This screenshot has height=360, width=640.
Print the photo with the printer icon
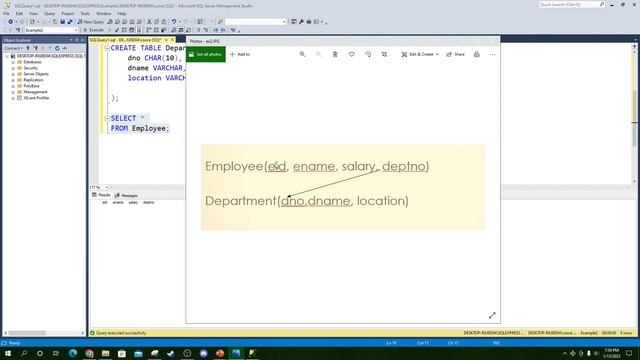point(476,54)
